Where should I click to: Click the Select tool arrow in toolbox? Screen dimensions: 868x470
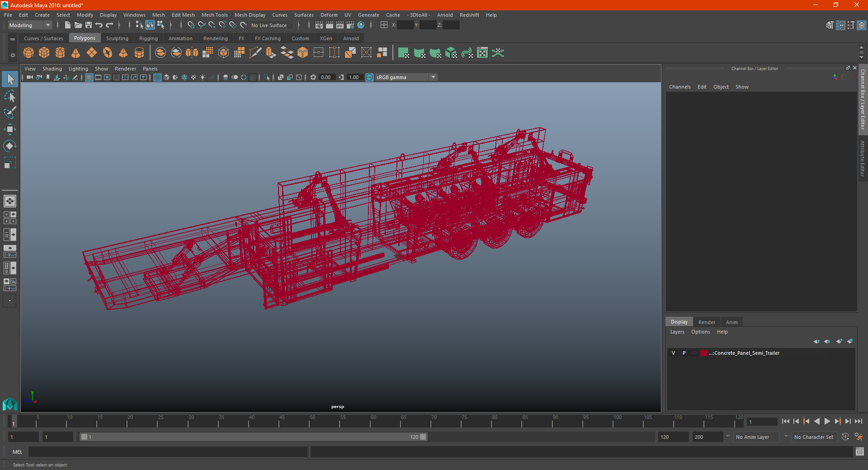tap(10, 79)
